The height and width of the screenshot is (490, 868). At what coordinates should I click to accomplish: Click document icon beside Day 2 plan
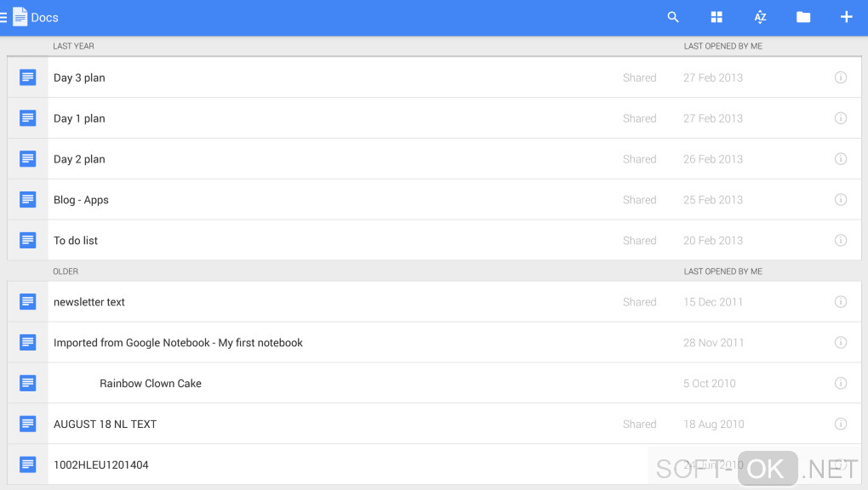[x=28, y=159]
